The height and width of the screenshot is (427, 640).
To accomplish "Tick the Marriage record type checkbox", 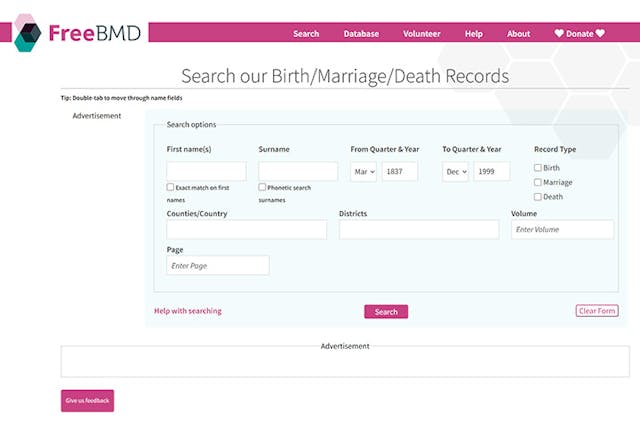I will coord(538,182).
